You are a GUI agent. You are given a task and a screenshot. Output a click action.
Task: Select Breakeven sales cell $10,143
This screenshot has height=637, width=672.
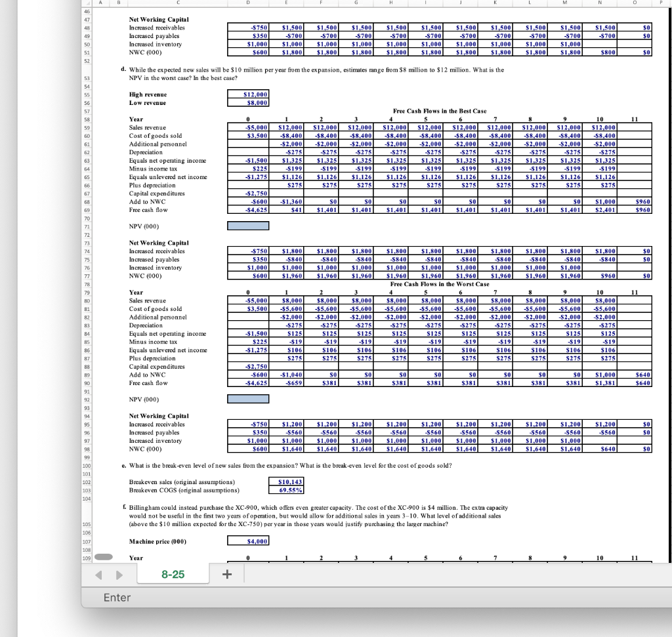click(x=286, y=482)
